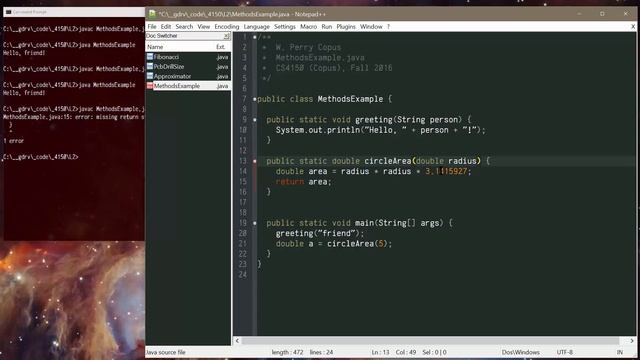Collapse the greeting method fold at line 9

pyautogui.click(x=255, y=120)
